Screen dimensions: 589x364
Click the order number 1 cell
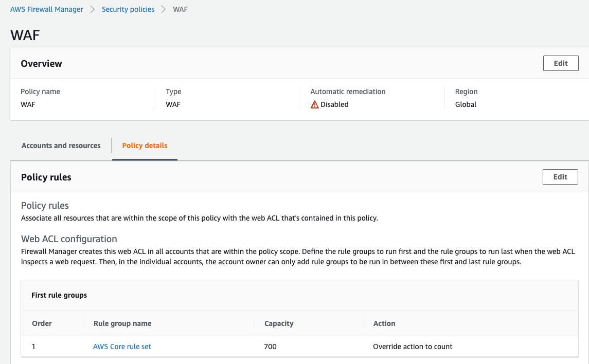(x=33, y=347)
